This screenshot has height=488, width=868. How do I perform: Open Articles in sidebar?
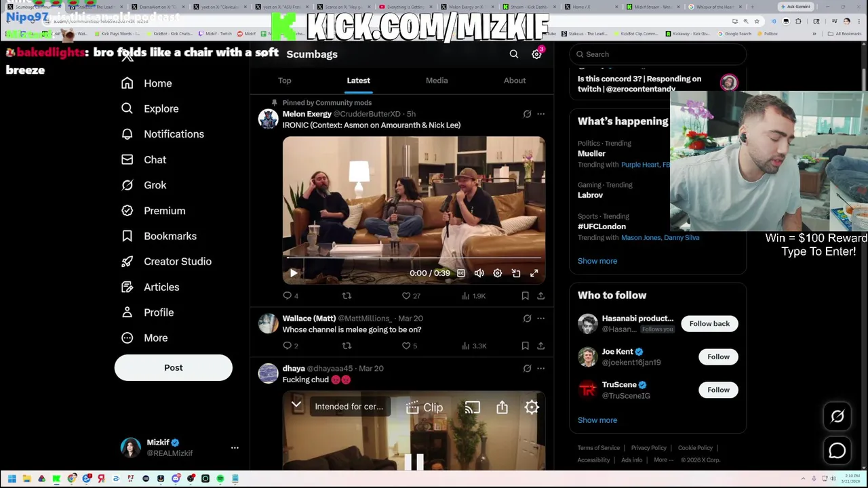click(x=150, y=287)
